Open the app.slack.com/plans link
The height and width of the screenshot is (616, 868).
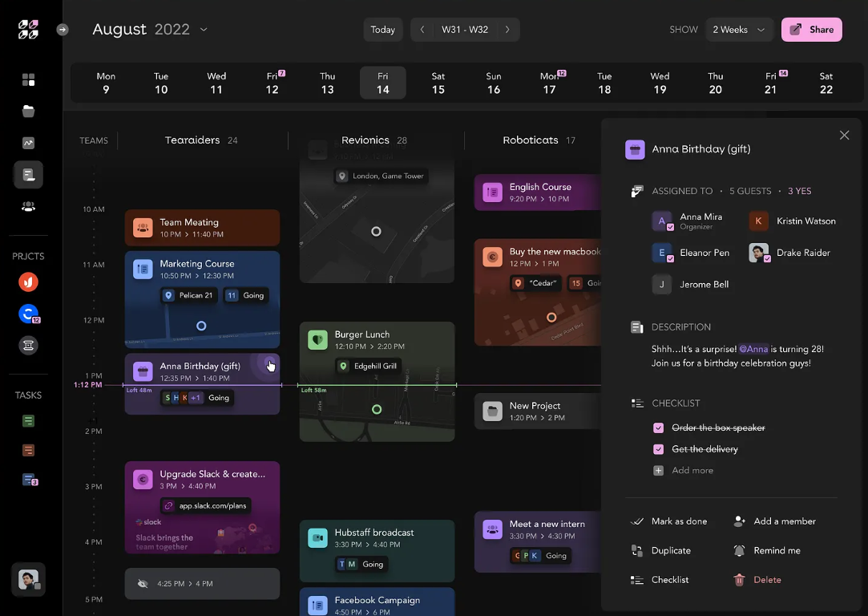coord(206,506)
